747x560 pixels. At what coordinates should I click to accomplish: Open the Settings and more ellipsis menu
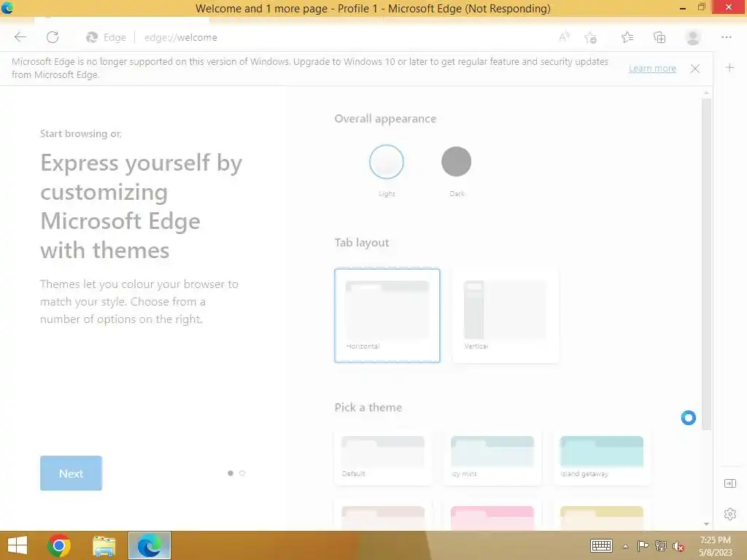pyautogui.click(x=726, y=37)
